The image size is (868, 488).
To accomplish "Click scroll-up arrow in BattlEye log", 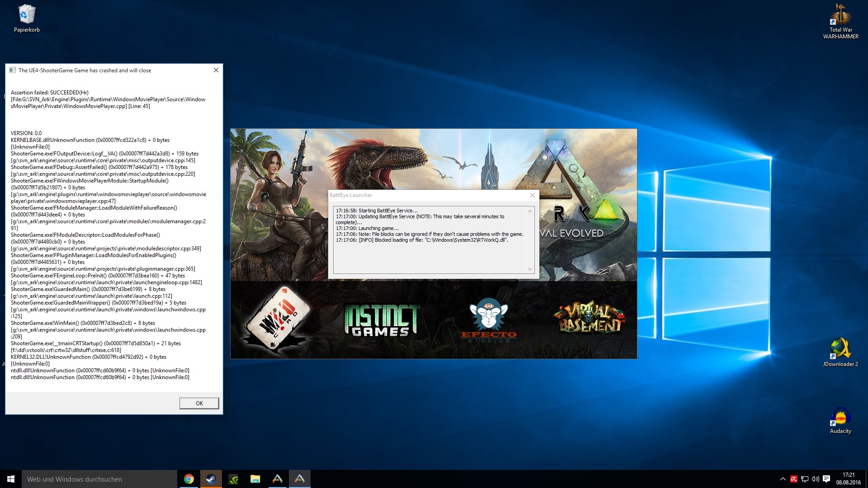I will click(530, 211).
